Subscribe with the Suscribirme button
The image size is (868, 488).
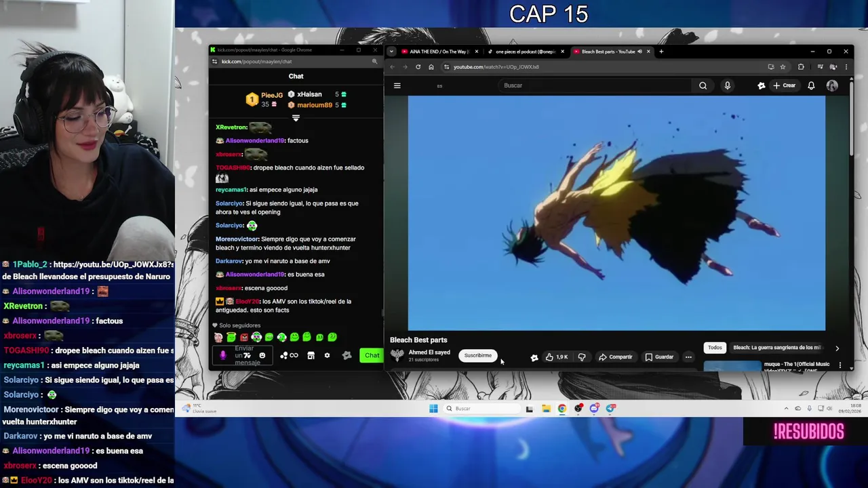point(477,355)
